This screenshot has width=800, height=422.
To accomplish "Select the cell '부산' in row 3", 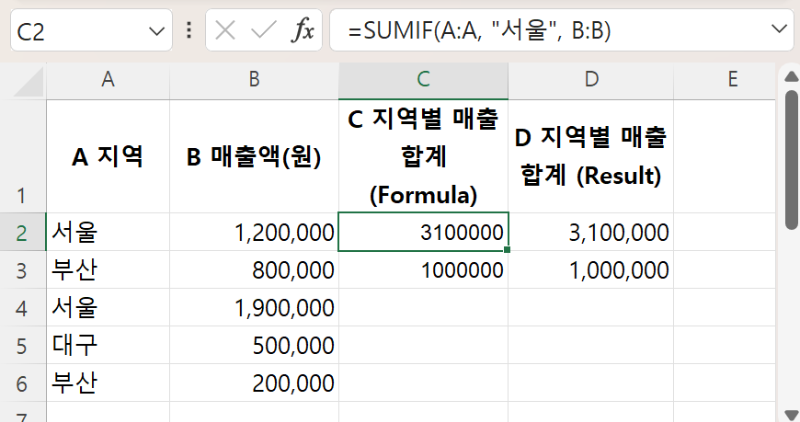I will click(108, 269).
